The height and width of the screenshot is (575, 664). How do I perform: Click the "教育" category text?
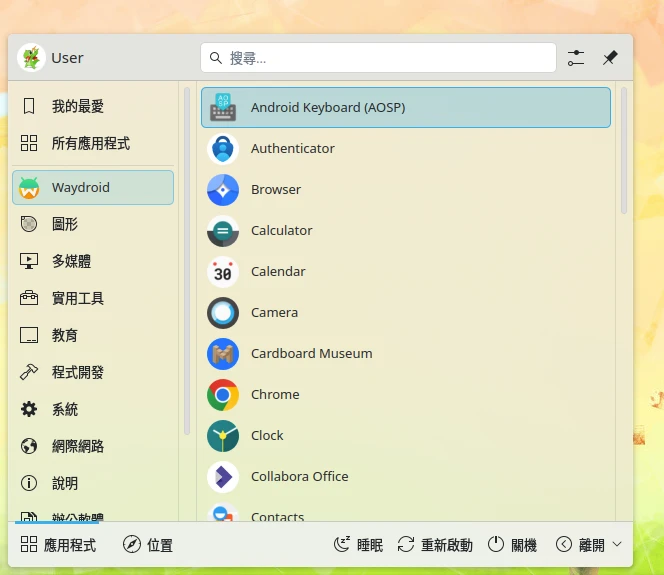64,335
